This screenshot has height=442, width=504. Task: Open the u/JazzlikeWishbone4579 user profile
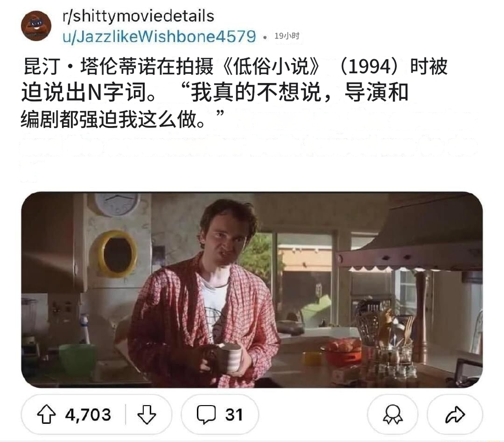pos(159,36)
